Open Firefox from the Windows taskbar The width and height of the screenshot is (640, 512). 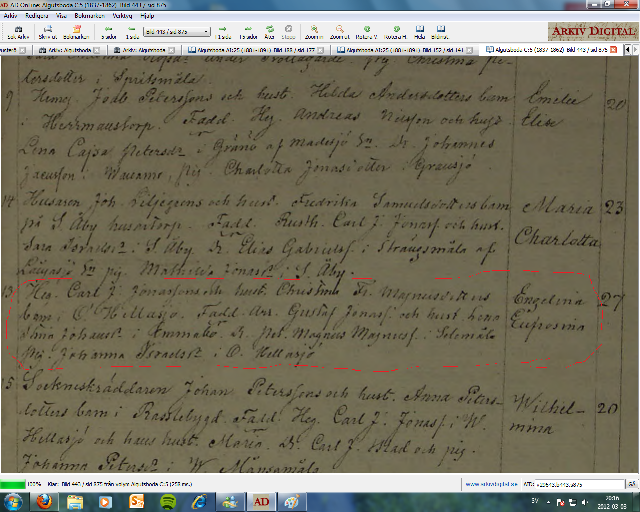[45, 500]
